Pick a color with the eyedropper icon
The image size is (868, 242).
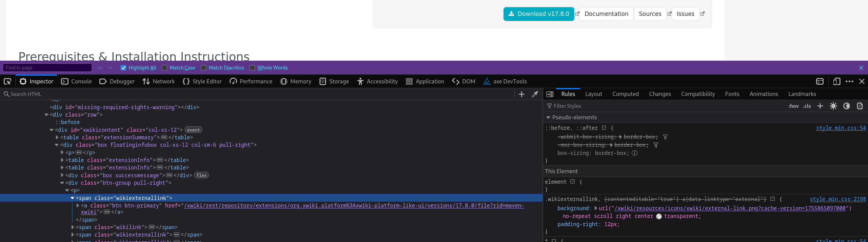click(x=535, y=94)
